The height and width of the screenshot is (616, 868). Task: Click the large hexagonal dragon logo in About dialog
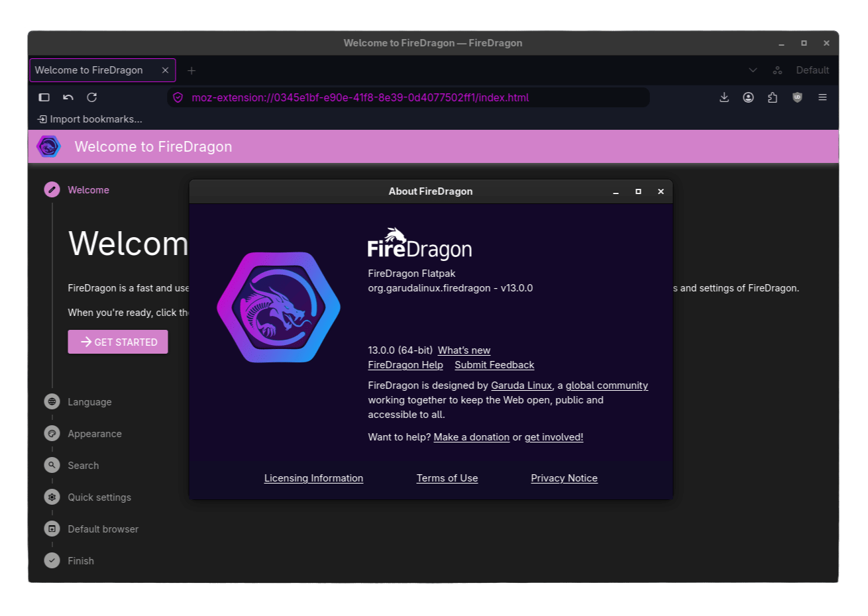[278, 307]
